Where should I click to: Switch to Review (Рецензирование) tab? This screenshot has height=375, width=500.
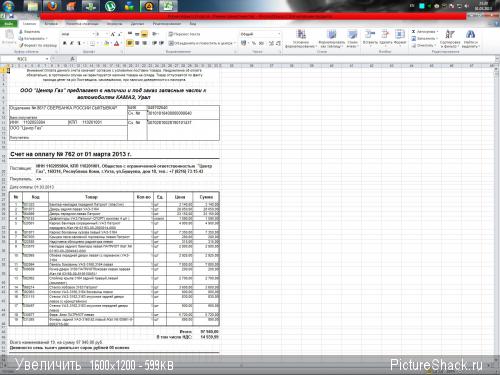click(x=167, y=24)
